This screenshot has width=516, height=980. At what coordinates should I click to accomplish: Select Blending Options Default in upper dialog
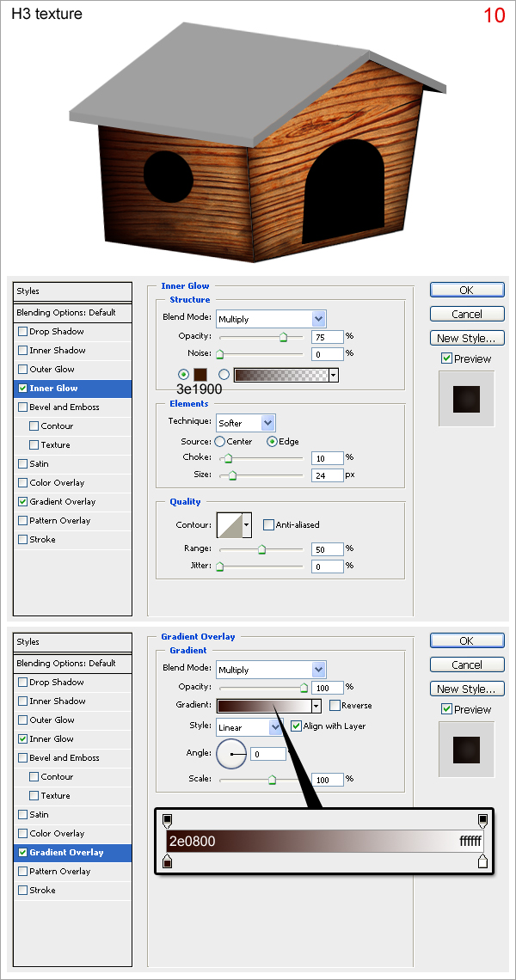[72, 313]
